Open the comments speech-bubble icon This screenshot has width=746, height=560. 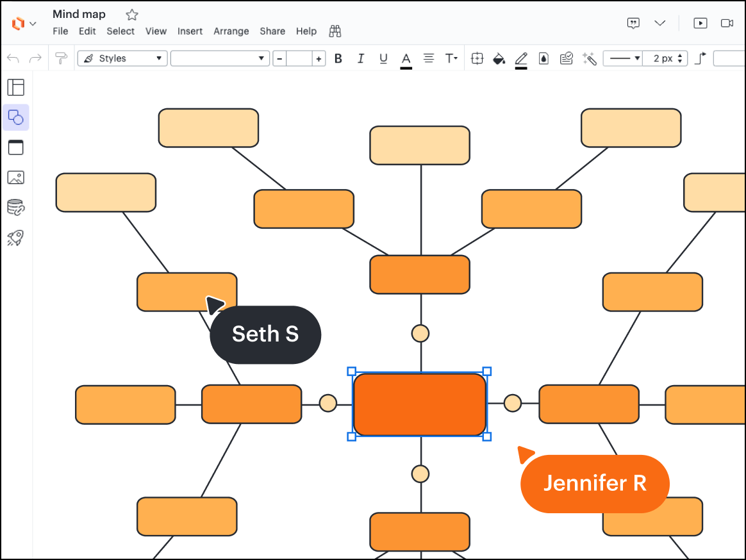coord(633,23)
